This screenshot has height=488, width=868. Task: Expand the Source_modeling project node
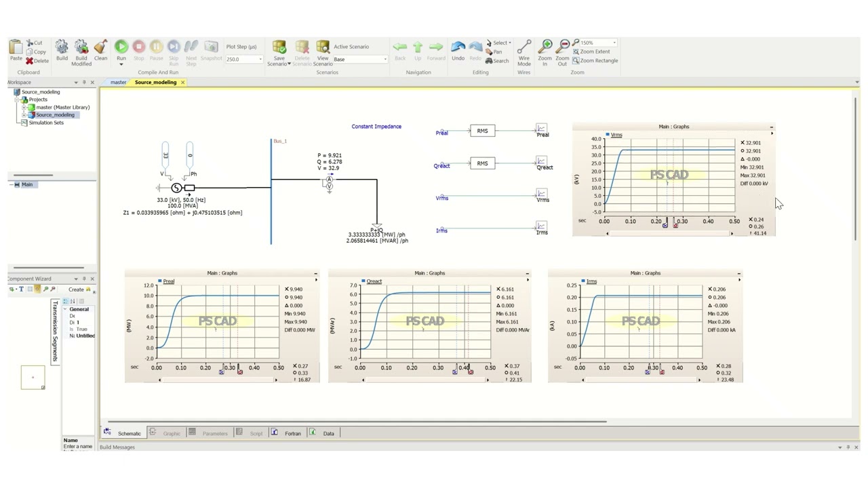pos(24,115)
